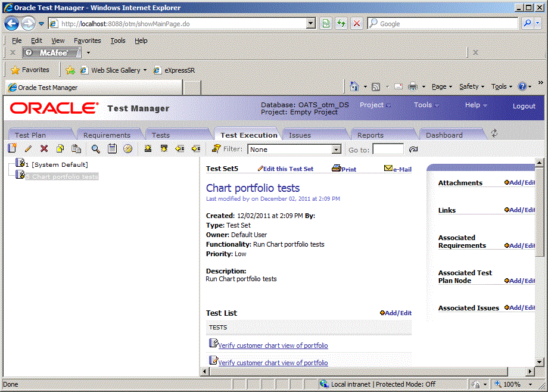The height and width of the screenshot is (392, 548).
Task: Click the Move Up arrow icon
Action: [x=148, y=148]
